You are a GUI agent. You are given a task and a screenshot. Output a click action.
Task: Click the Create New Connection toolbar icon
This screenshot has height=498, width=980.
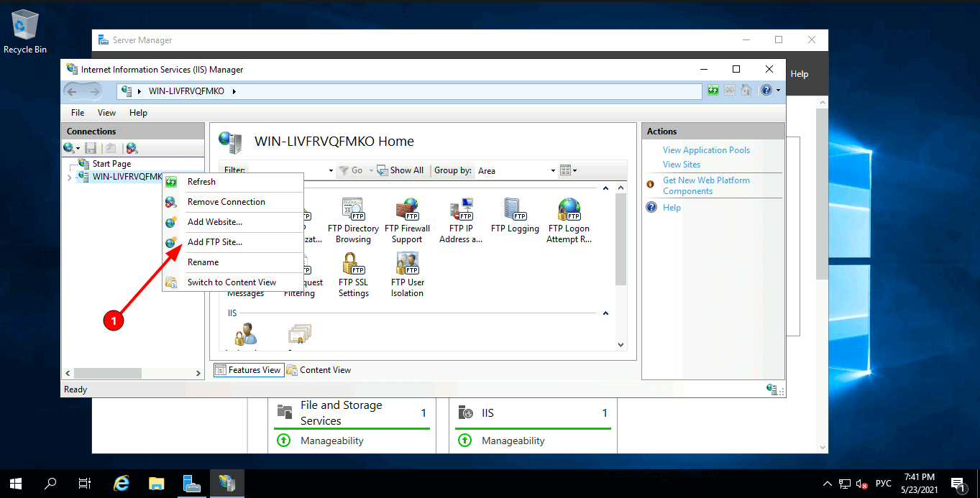pos(69,148)
